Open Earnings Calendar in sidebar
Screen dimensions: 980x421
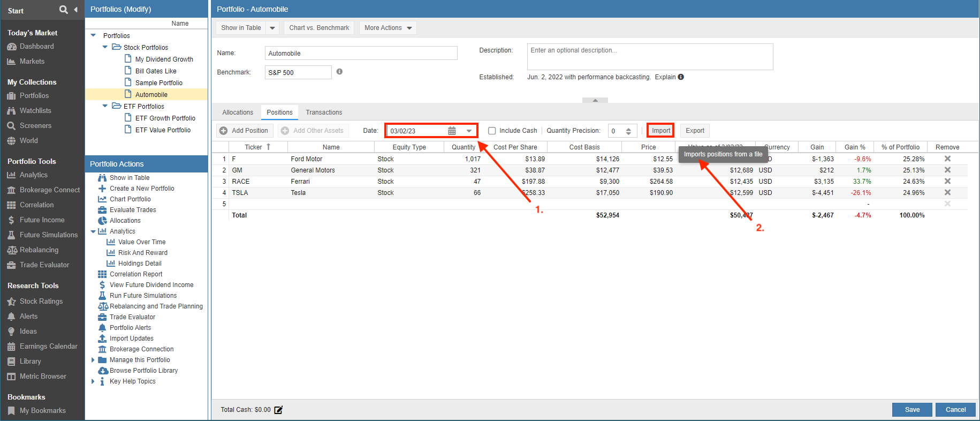48,347
